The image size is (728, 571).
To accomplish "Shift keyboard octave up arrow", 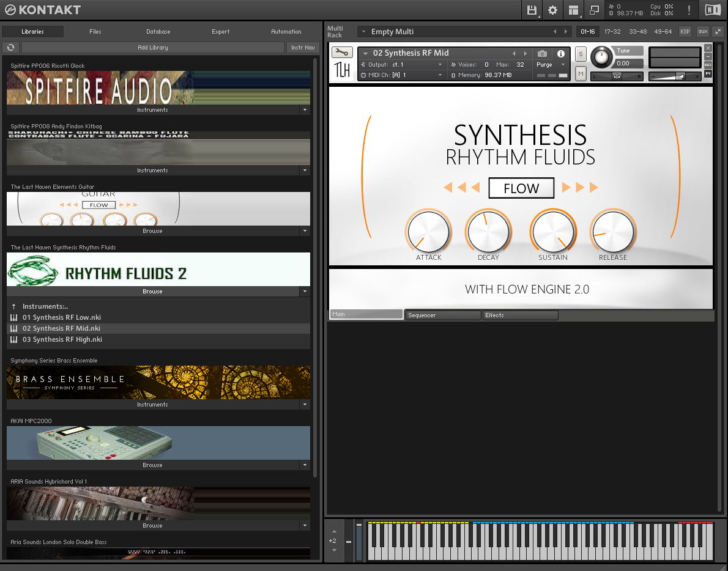I will point(334,532).
